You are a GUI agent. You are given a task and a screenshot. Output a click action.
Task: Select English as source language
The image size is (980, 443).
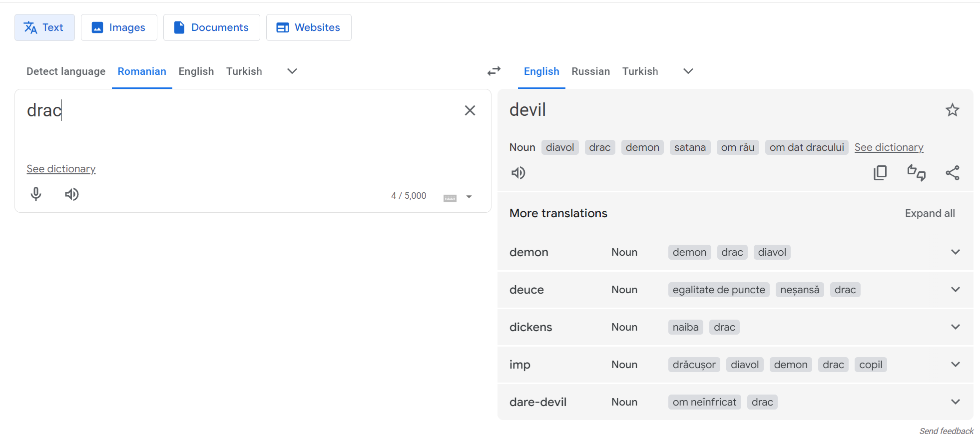pos(196,71)
